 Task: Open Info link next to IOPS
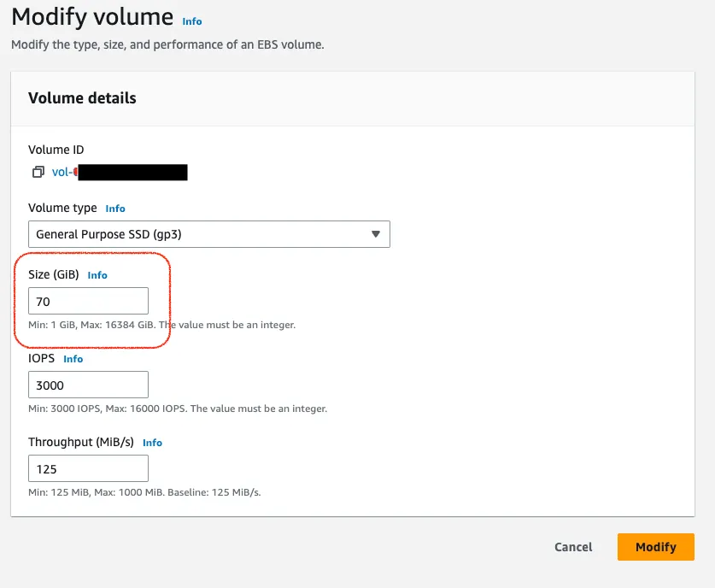73,359
